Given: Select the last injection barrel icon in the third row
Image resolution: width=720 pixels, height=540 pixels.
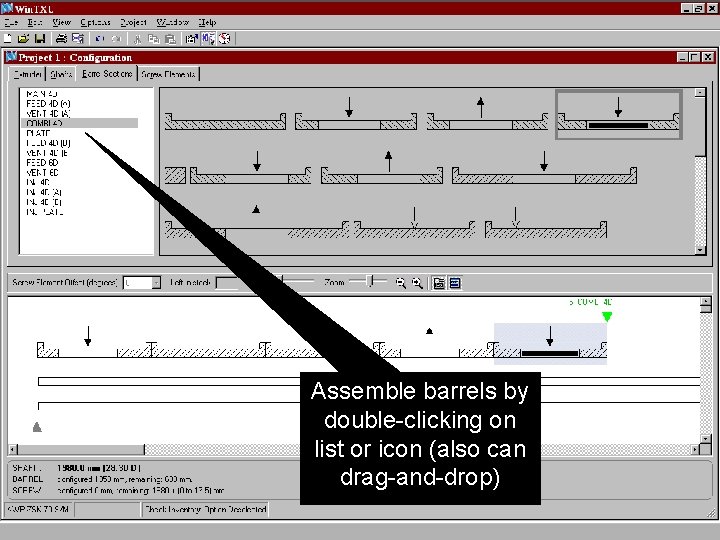Looking at the screenshot, I should (546, 223).
